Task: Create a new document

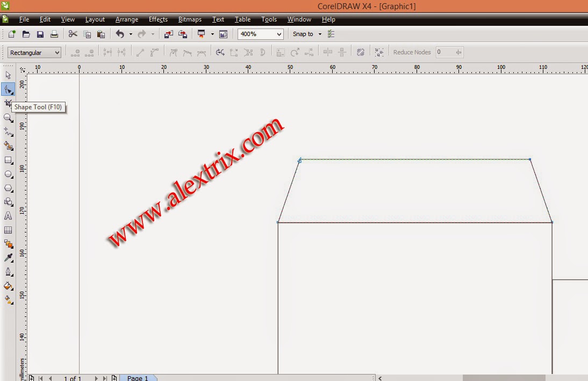Action: (x=12, y=34)
